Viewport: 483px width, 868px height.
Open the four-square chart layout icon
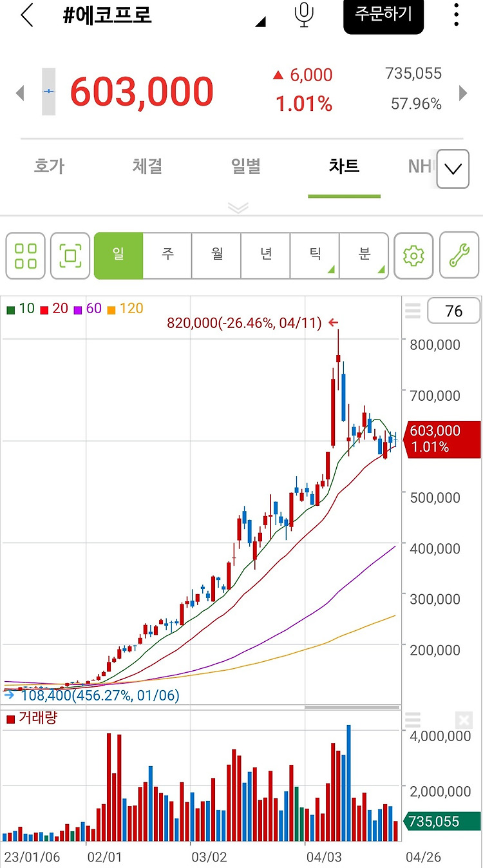(26, 256)
